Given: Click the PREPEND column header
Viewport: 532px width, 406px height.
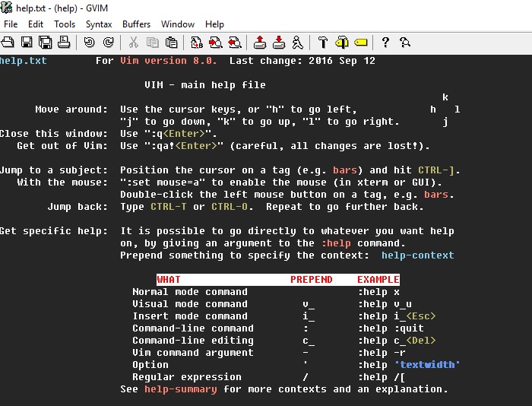Looking at the screenshot, I should point(311,279).
